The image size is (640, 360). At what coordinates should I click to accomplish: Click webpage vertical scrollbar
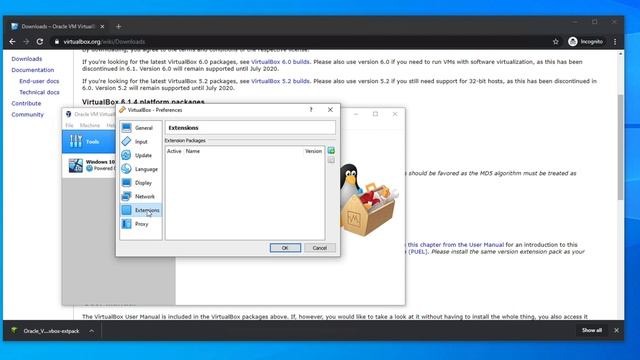click(621, 147)
